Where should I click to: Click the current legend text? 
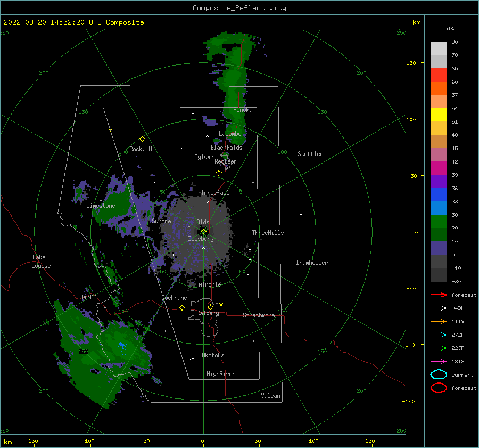pyautogui.click(x=463, y=375)
